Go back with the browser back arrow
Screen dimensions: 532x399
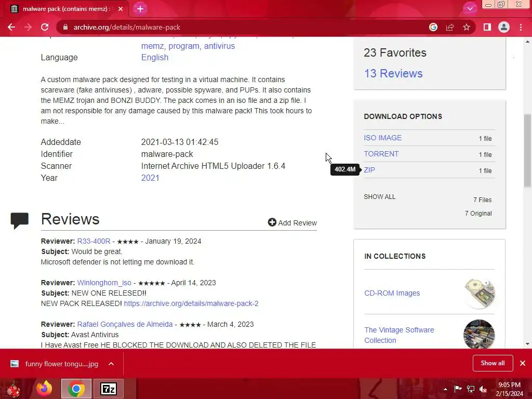[11, 27]
